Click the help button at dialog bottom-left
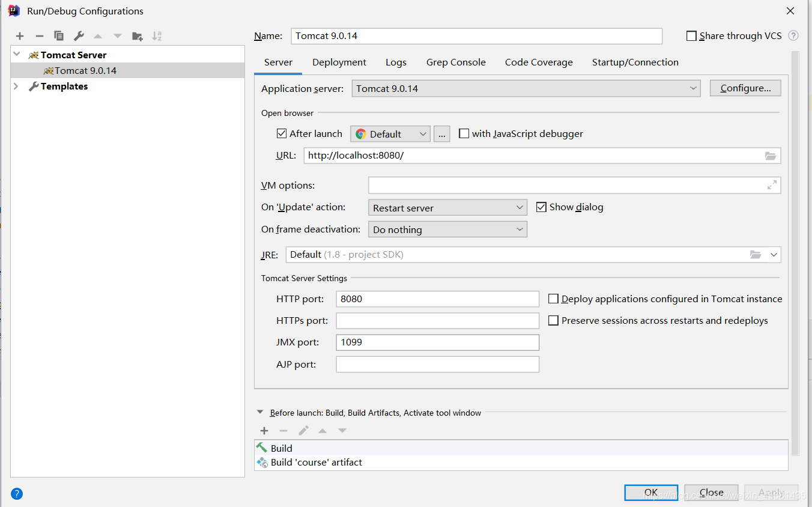Viewport: 812px width, 507px height. 17,494
